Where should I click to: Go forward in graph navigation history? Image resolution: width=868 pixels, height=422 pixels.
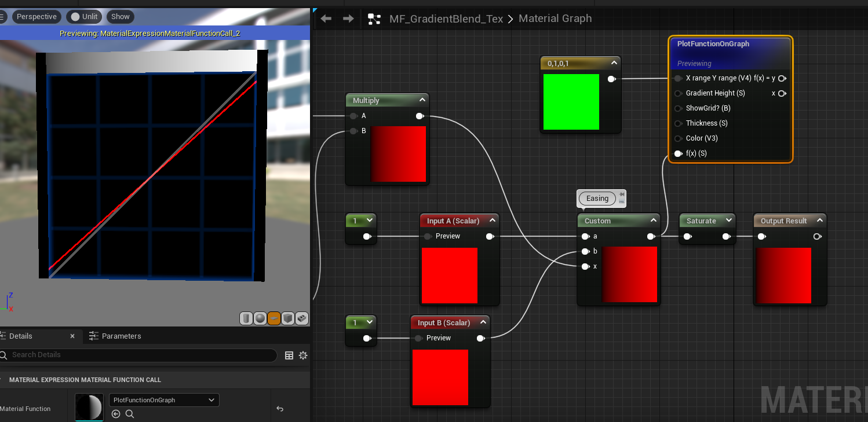point(348,19)
